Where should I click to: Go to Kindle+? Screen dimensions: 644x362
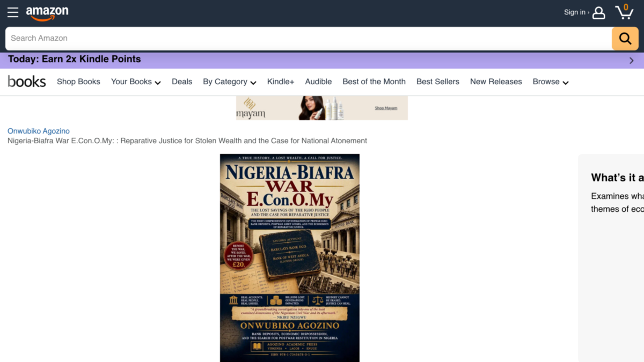pyautogui.click(x=281, y=82)
